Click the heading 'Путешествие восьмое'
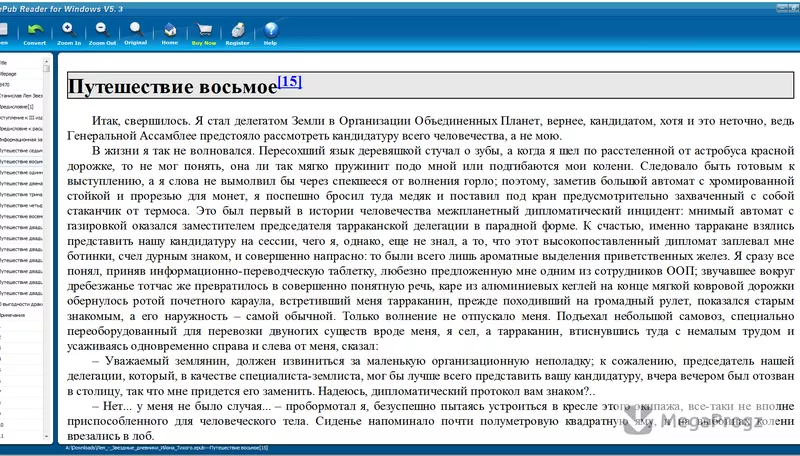The width and height of the screenshot is (800, 456). (x=172, y=87)
